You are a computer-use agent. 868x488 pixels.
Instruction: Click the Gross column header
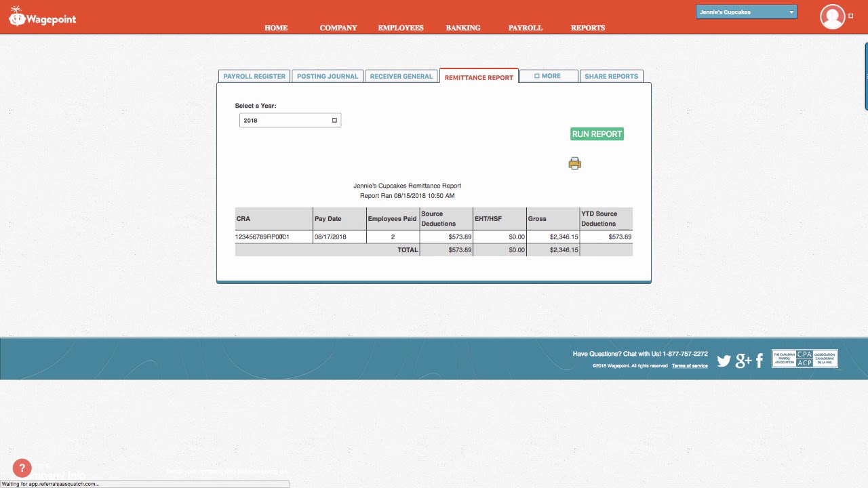tap(553, 219)
